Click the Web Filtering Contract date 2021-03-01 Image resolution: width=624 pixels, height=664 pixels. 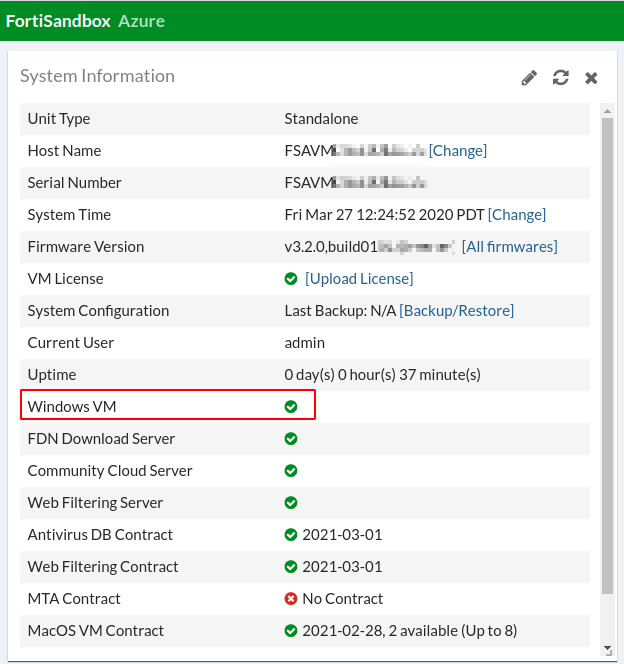pos(342,567)
